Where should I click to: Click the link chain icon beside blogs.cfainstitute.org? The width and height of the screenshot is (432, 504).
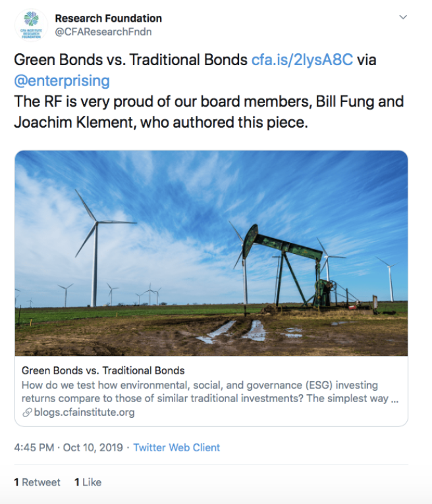click(x=27, y=412)
